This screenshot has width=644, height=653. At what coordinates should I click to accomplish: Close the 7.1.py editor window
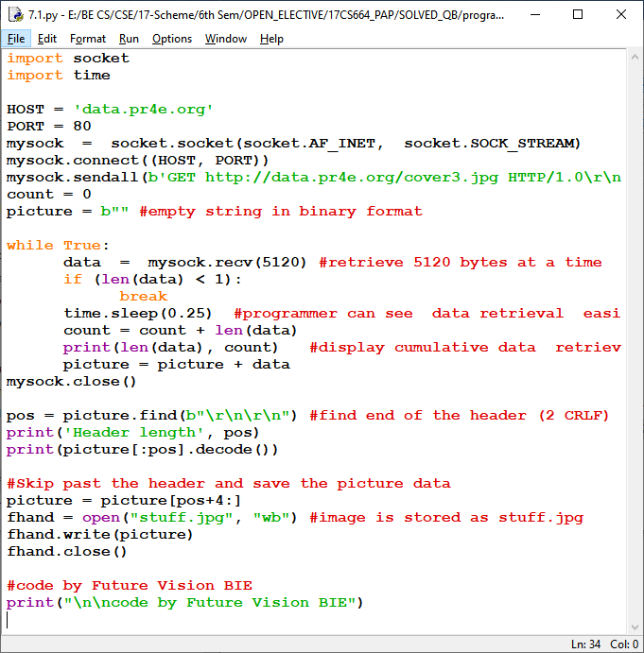pyautogui.click(x=621, y=14)
